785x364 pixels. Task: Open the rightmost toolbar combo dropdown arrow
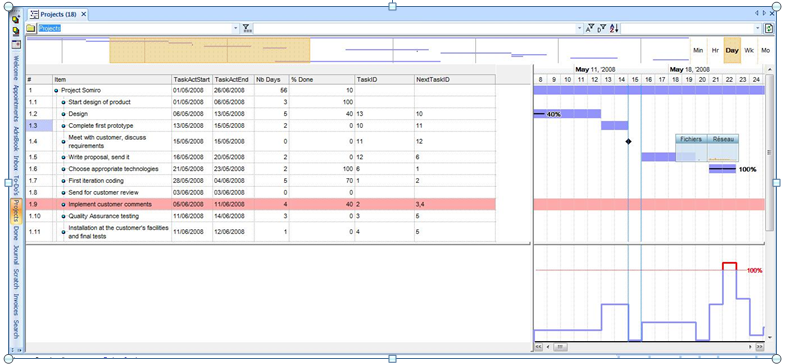point(758,29)
